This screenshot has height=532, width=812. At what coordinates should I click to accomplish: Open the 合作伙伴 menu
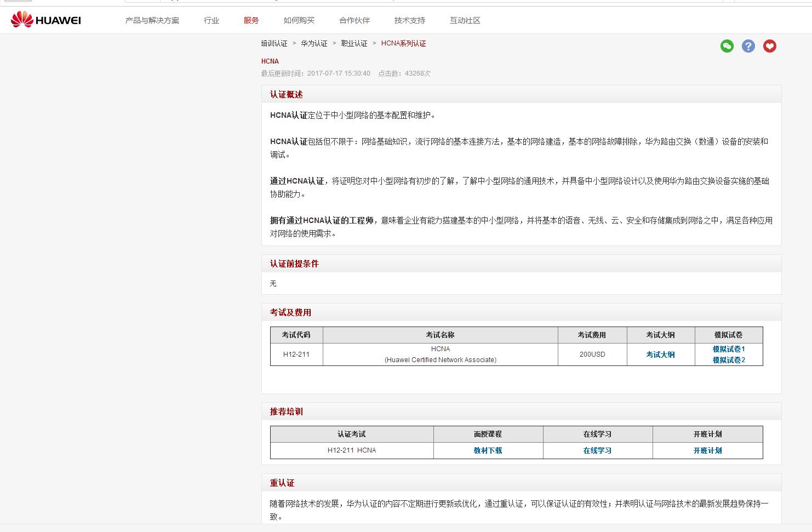tap(354, 20)
